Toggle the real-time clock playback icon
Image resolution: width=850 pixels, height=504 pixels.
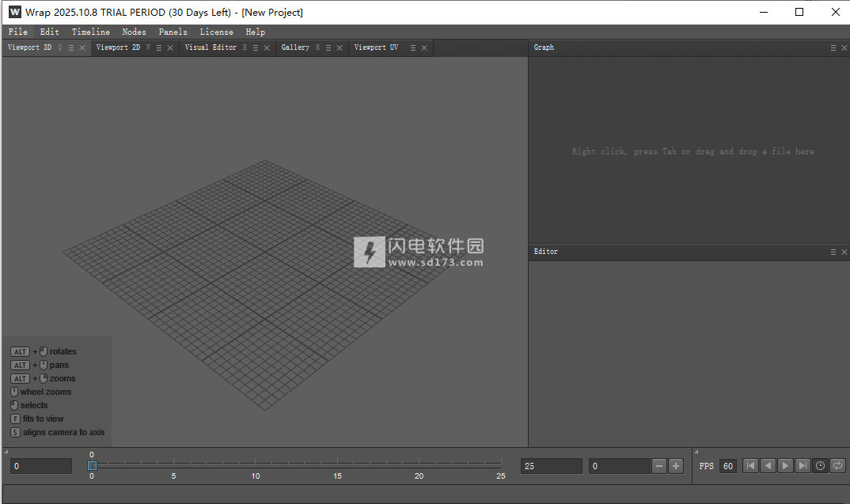pyautogui.click(x=820, y=466)
